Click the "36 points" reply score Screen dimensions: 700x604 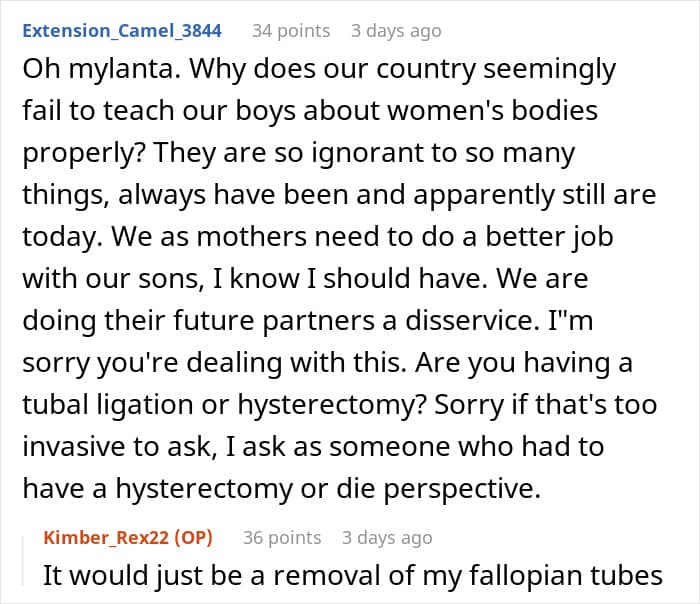282,538
